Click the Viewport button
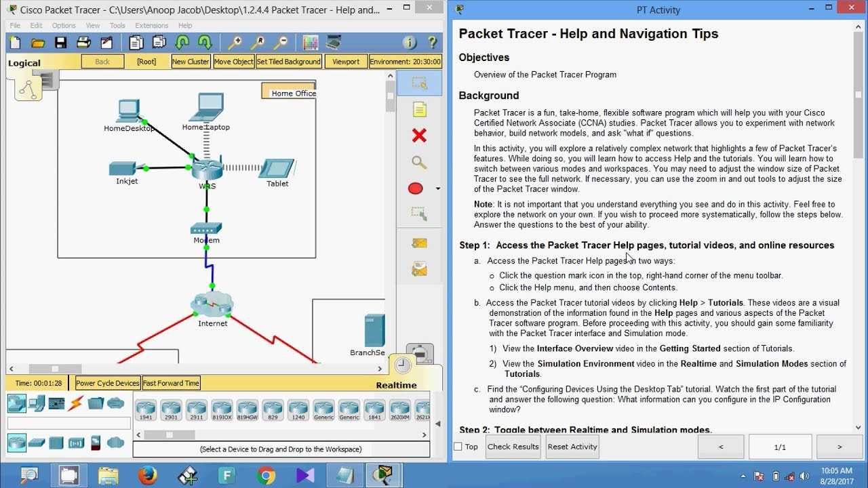868x488 pixels. pos(346,62)
